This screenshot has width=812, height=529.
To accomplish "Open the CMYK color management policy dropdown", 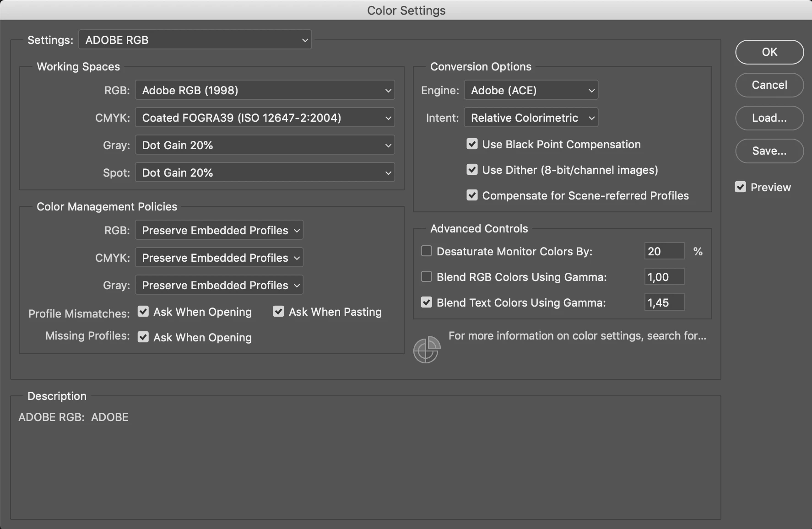I will tap(219, 258).
